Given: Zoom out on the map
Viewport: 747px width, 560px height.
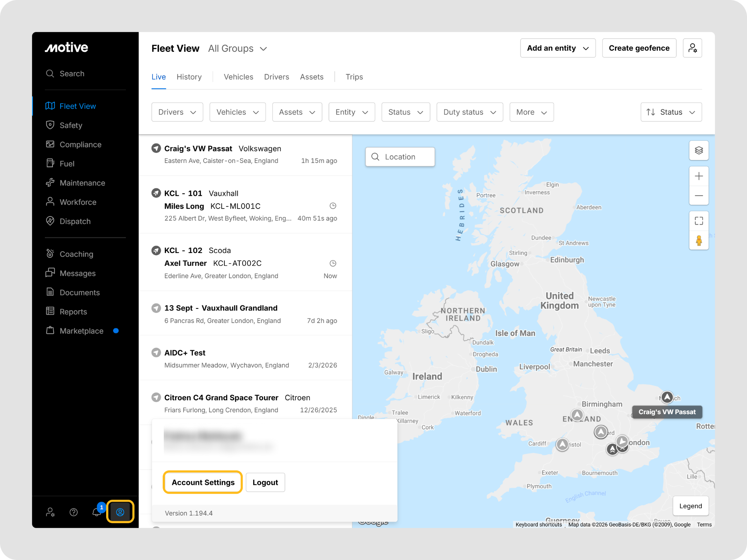Looking at the screenshot, I should click(698, 196).
